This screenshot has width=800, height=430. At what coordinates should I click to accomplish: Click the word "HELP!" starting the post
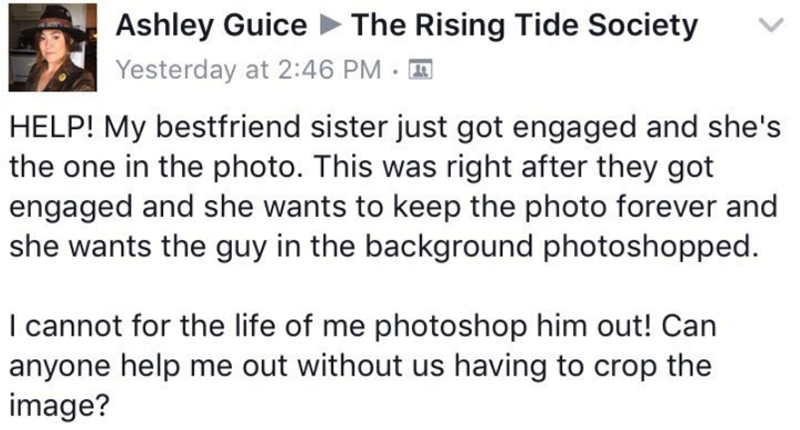50,130
